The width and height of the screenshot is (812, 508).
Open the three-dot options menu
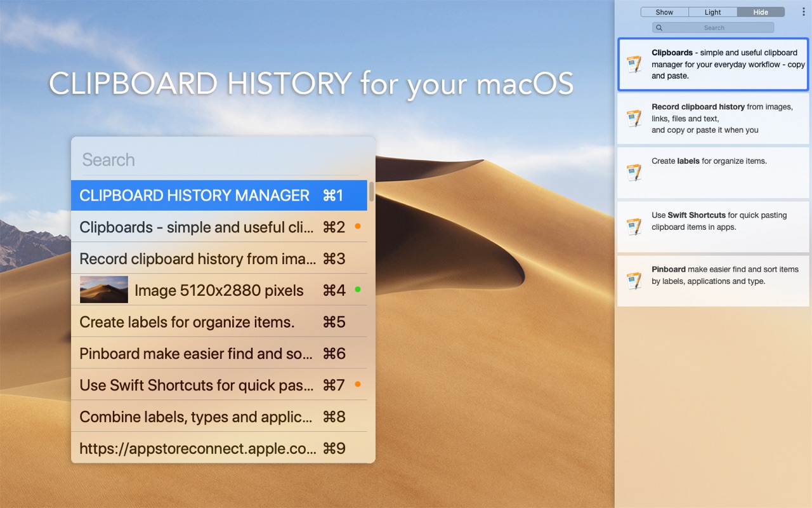(x=803, y=12)
